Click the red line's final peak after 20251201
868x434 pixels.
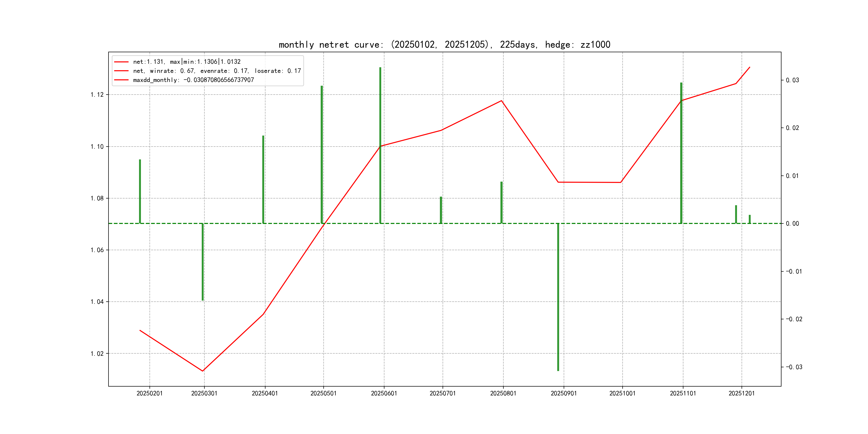(x=750, y=67)
